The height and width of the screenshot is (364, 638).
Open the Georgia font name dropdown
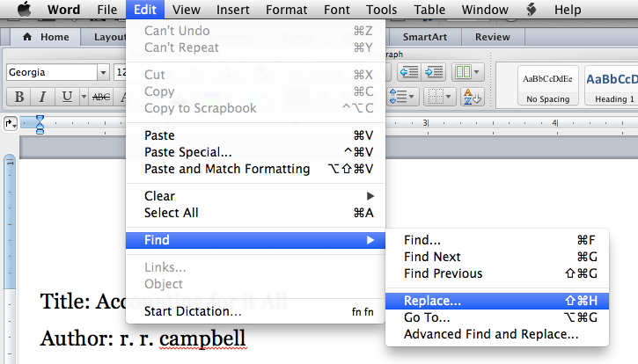click(x=103, y=72)
